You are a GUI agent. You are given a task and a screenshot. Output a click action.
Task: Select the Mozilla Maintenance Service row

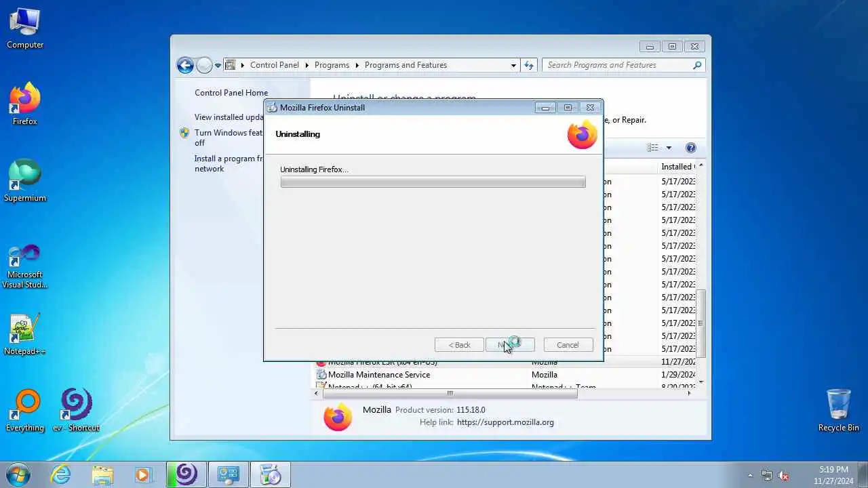tap(507, 375)
